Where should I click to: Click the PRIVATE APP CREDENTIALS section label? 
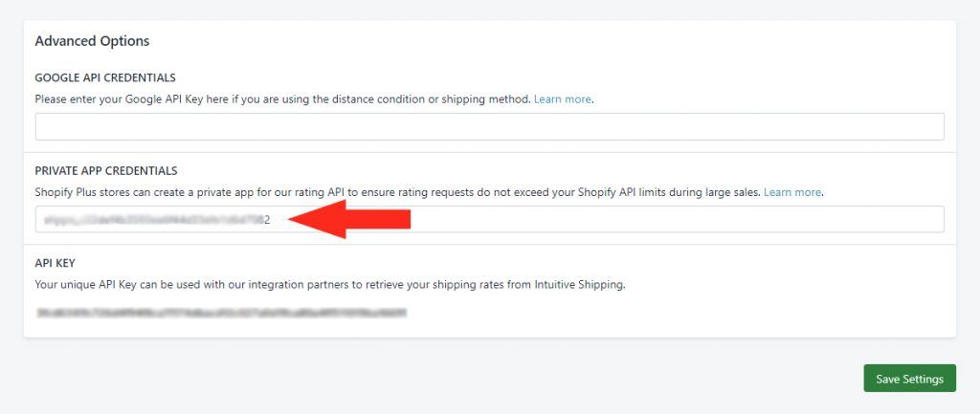pos(106,170)
